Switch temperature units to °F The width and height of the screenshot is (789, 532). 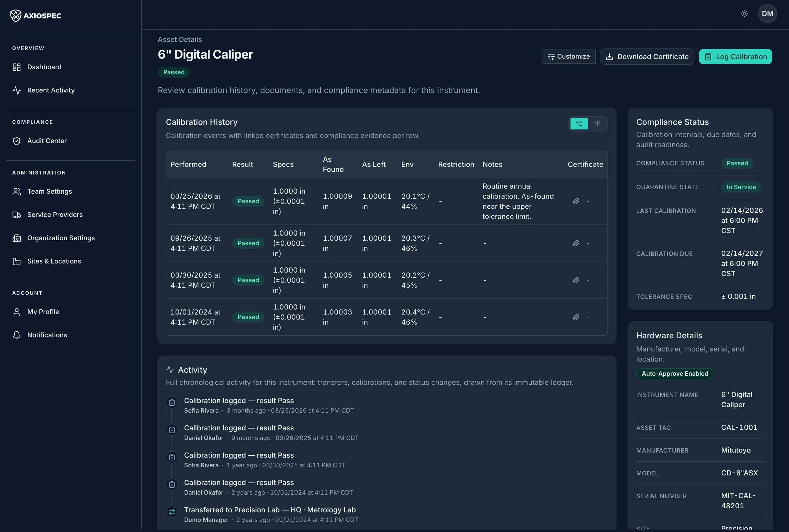coord(597,124)
